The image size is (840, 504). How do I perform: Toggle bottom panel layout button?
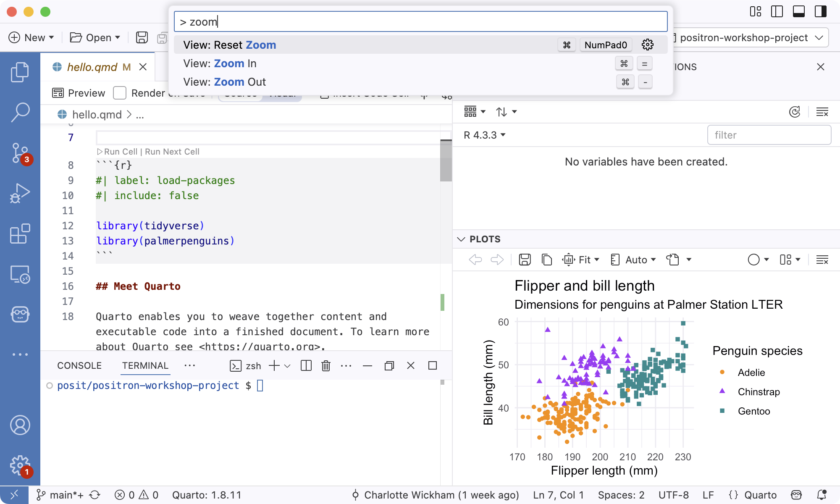799,11
